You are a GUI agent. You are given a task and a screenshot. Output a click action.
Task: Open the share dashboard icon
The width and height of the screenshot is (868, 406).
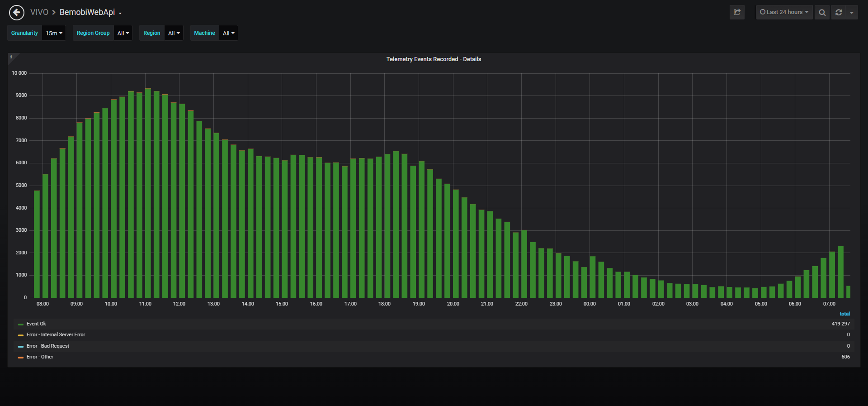pos(737,12)
